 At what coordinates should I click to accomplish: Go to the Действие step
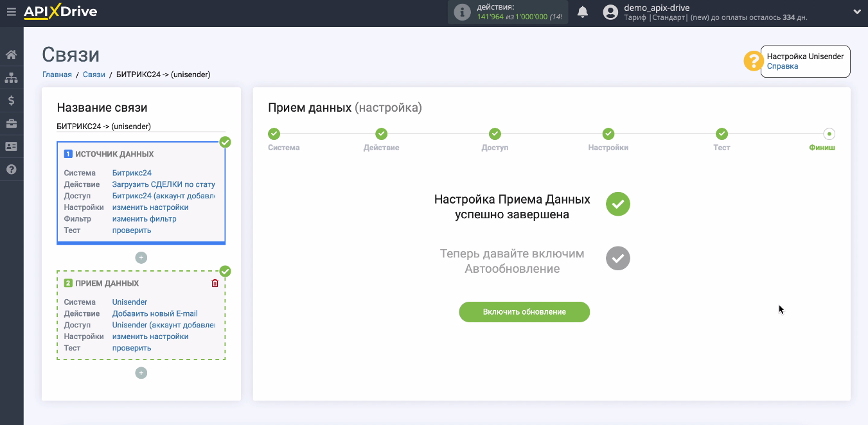tap(382, 134)
